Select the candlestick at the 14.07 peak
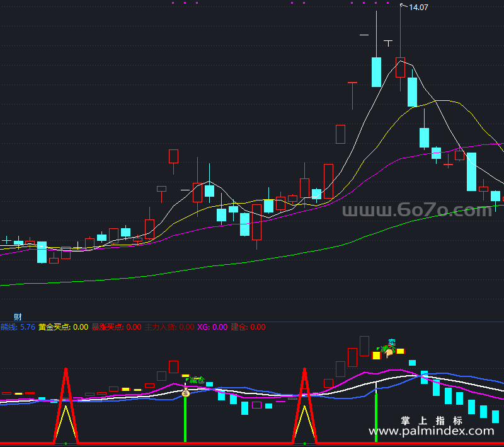 [x=400, y=67]
